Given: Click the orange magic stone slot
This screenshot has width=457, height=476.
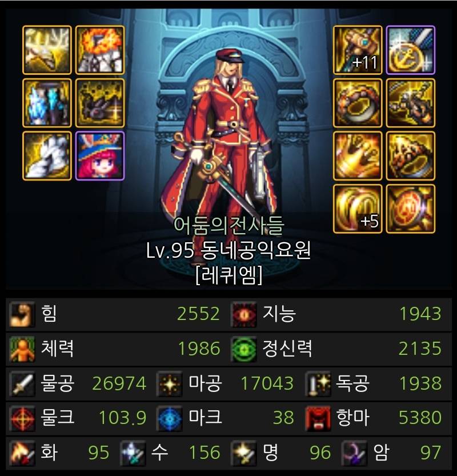Looking at the screenshot, I should click(411, 209).
